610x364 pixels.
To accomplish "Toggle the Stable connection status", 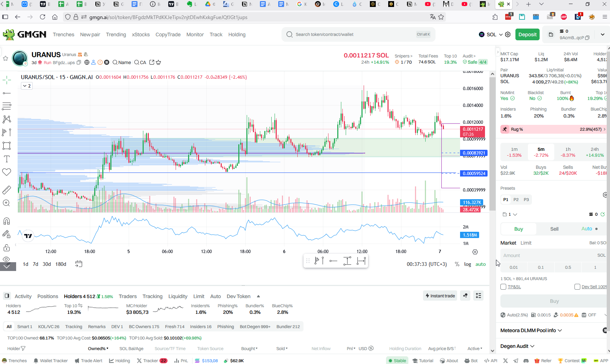I will (397, 361).
